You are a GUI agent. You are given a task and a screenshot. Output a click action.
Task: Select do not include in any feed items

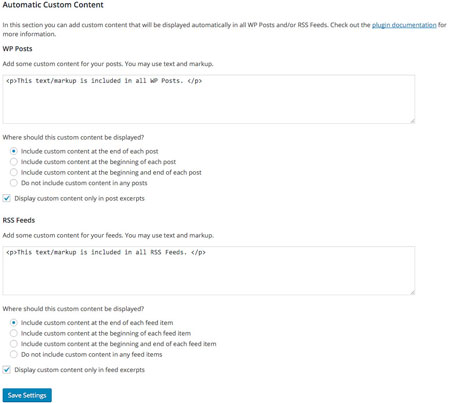tap(13, 354)
